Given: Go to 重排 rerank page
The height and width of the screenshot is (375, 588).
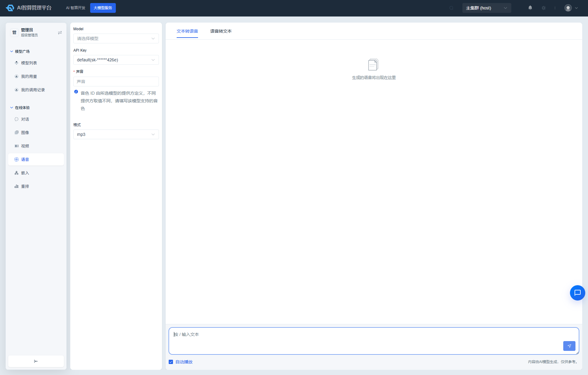Looking at the screenshot, I should pos(36,186).
